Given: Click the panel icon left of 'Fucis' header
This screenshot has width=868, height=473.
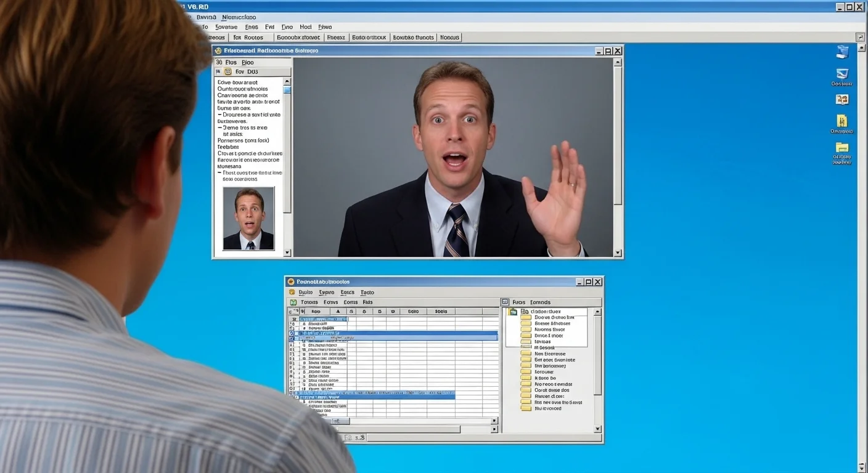Looking at the screenshot, I should click(x=506, y=302).
